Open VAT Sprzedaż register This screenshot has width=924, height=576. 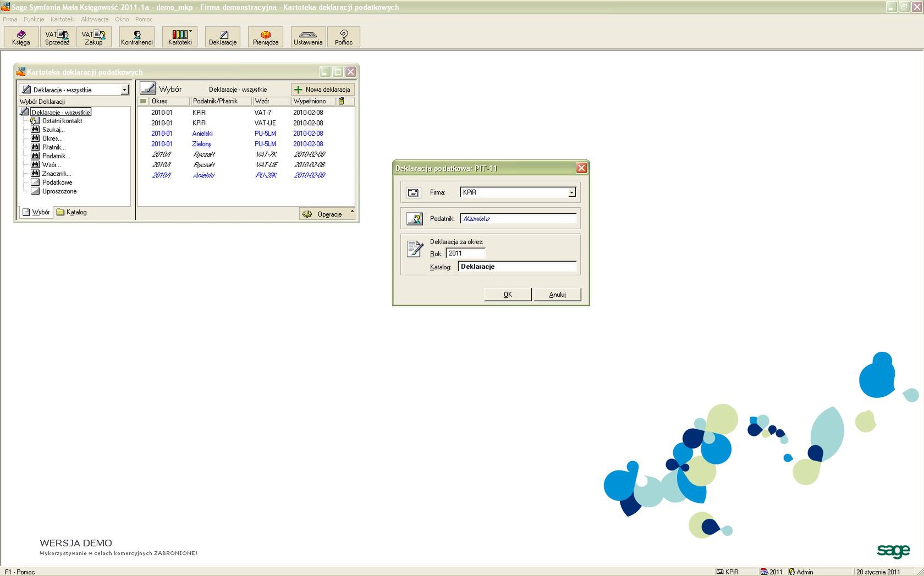coord(57,37)
